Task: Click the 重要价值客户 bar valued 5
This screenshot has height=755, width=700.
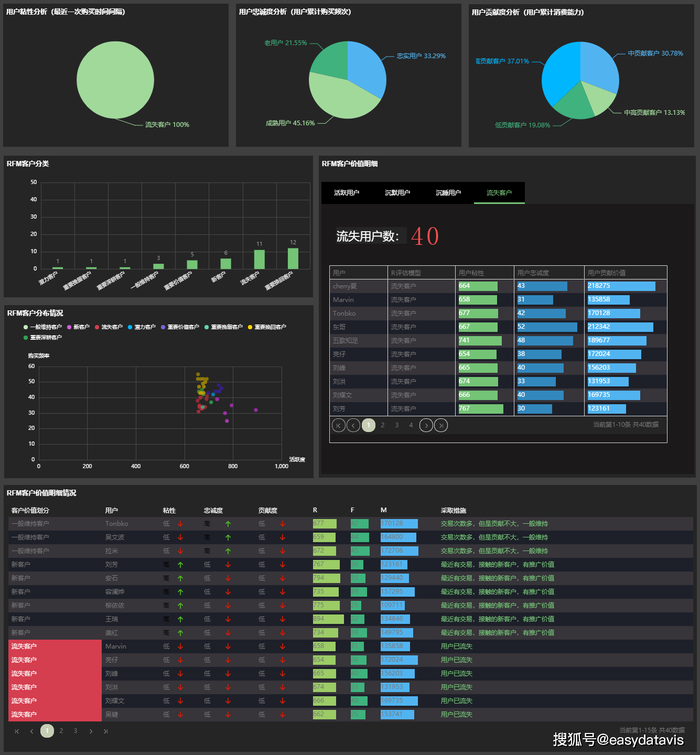Action: 192,265
